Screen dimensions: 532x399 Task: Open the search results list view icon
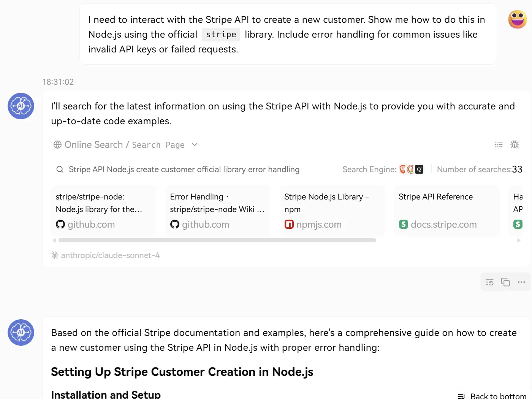coord(499,144)
